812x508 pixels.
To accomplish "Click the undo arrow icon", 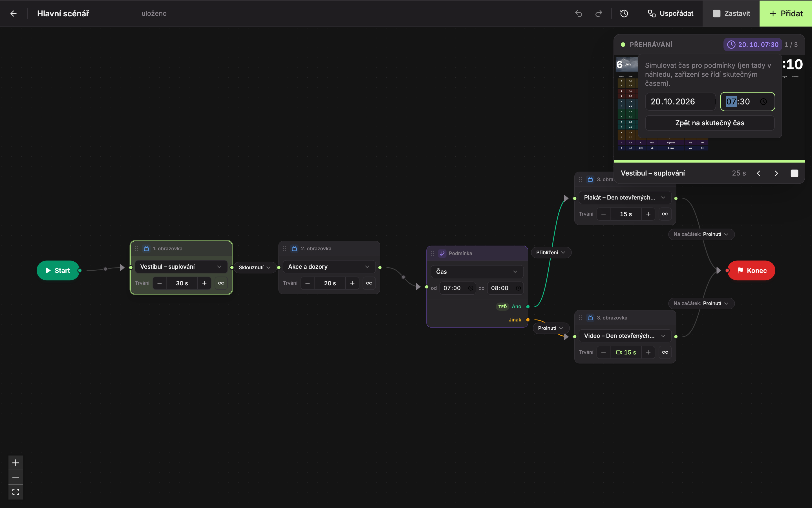I will [x=579, y=14].
